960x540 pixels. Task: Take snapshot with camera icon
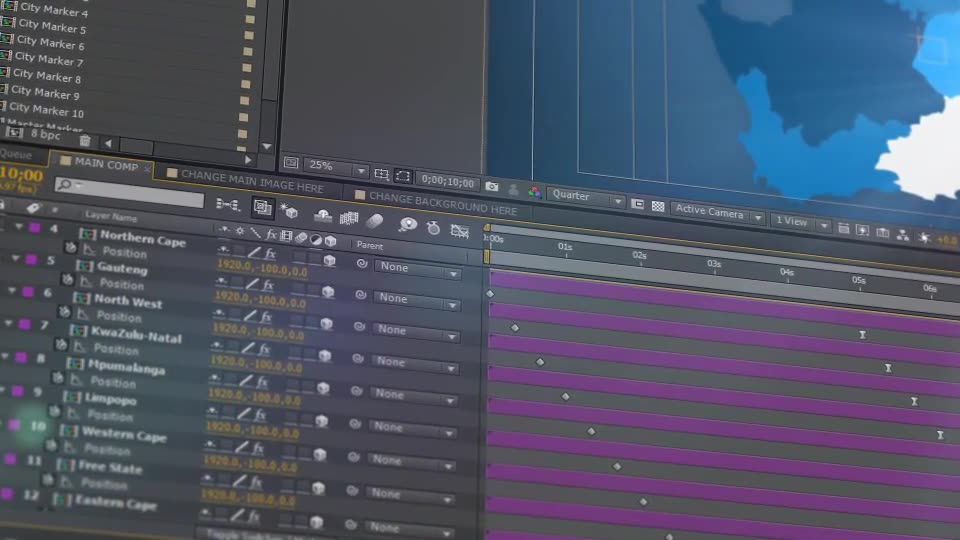[492, 186]
